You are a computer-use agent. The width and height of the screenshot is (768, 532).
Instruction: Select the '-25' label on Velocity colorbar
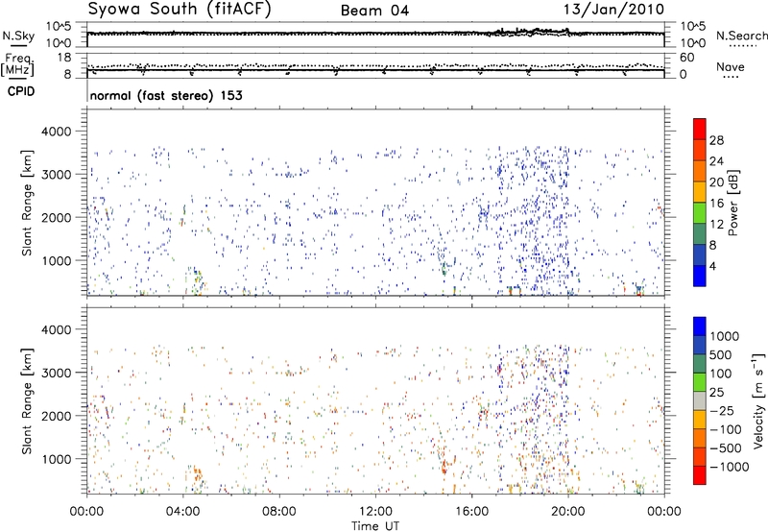point(722,410)
